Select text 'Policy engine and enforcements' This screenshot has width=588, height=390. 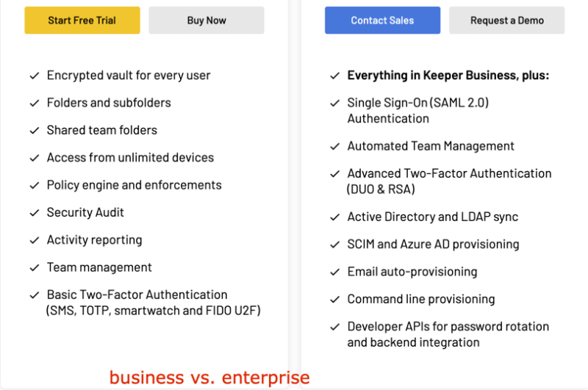(x=135, y=185)
